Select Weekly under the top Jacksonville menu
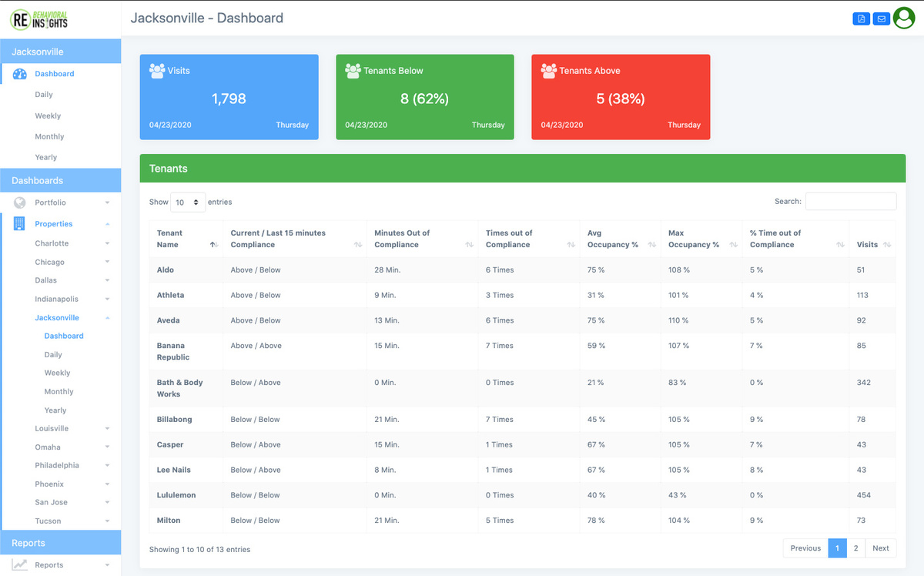The width and height of the screenshot is (924, 576). point(48,116)
